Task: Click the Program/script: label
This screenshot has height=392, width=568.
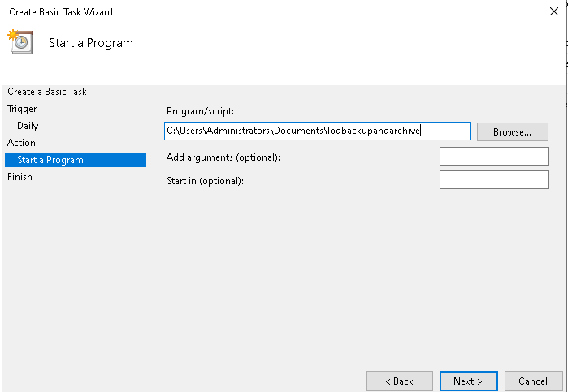Action: pos(199,111)
